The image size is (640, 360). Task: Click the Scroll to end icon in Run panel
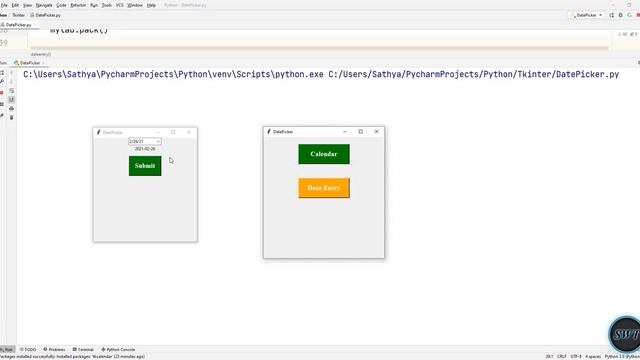pyautogui.click(x=11, y=100)
